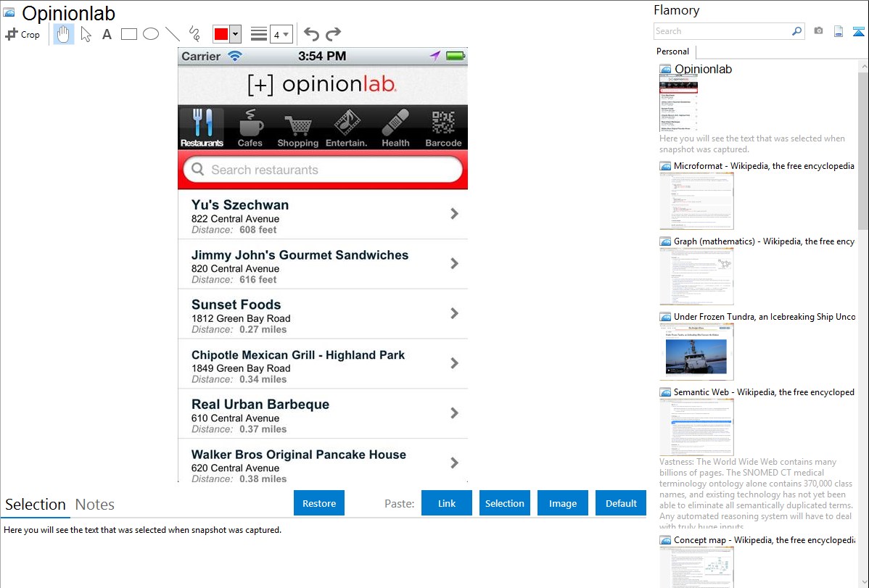Click the camera capture snapshot icon
869x588 pixels.
click(818, 31)
